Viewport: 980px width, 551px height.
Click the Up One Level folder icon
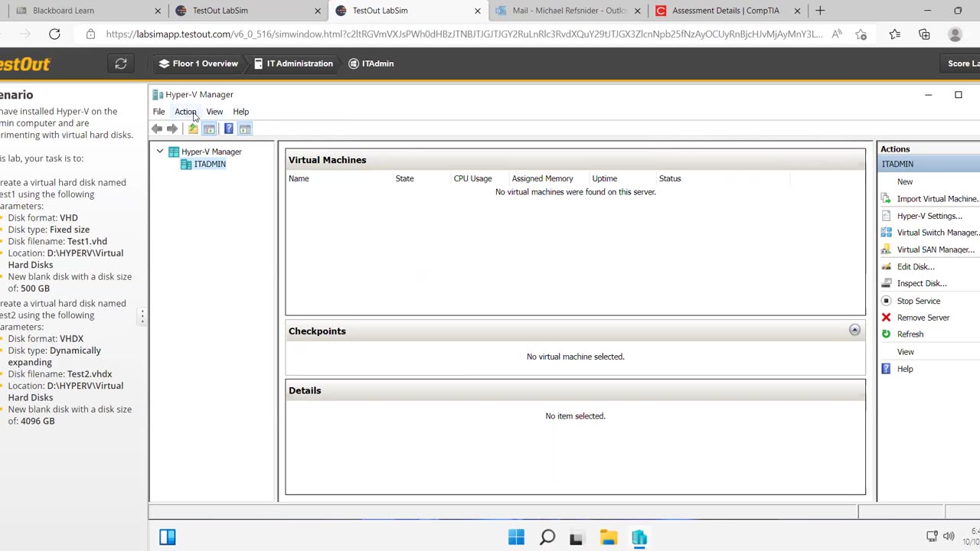click(x=193, y=129)
